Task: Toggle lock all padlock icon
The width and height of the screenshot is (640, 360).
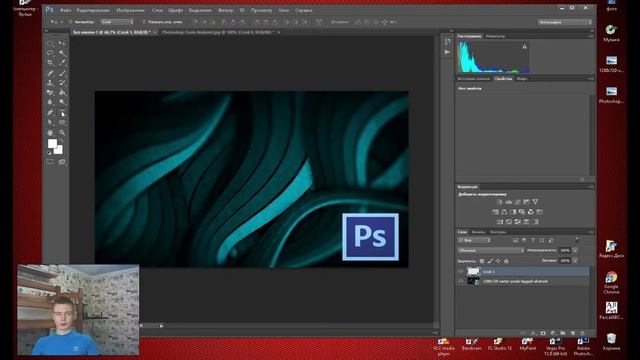Action: point(506,260)
